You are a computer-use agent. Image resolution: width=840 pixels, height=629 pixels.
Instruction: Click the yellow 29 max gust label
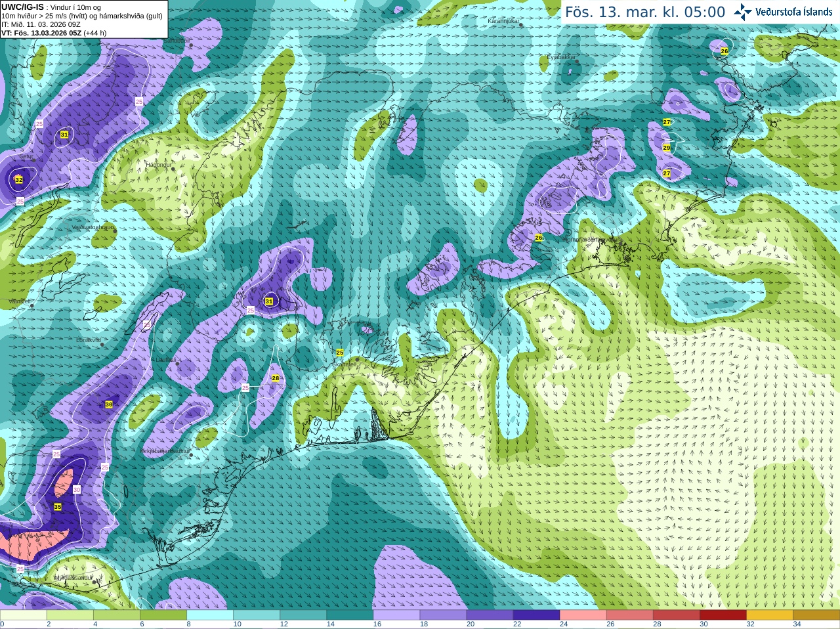[x=667, y=148]
